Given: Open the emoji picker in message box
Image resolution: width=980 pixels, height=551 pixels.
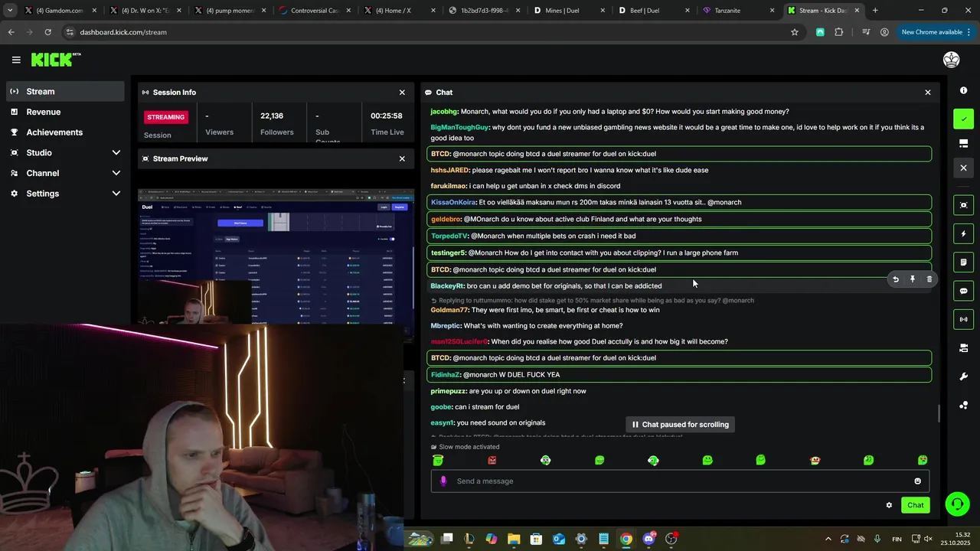Looking at the screenshot, I should click(x=917, y=481).
